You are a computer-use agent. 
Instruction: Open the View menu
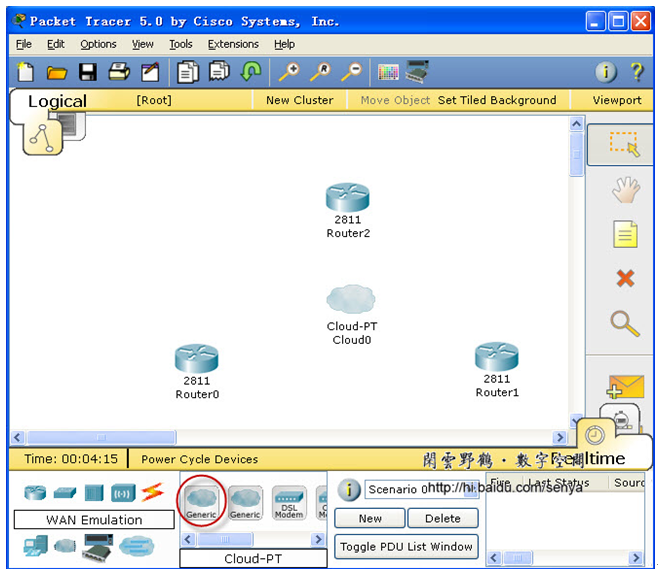tap(143, 44)
